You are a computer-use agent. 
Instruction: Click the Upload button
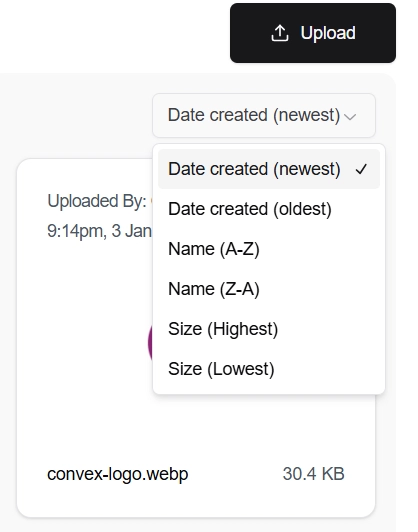click(x=313, y=33)
